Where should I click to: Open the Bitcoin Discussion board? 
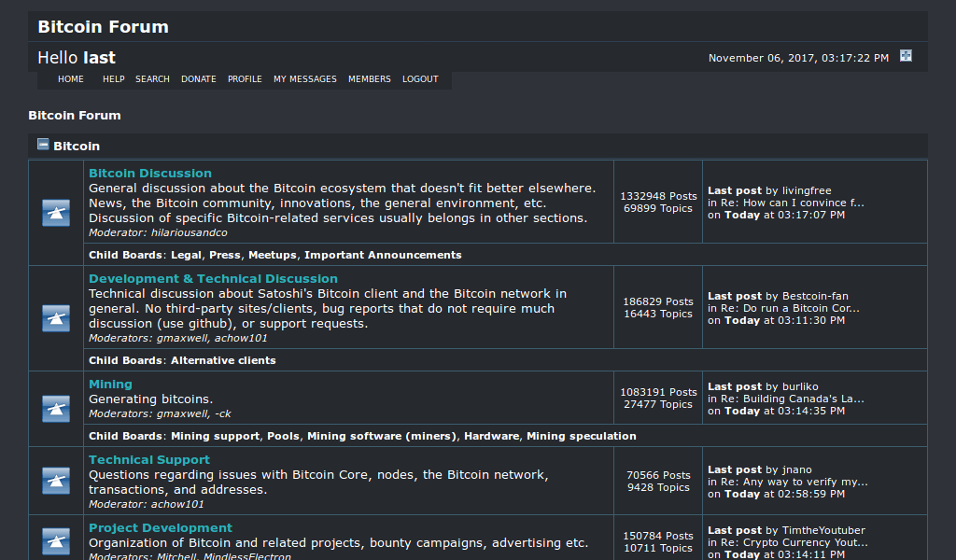(x=150, y=173)
